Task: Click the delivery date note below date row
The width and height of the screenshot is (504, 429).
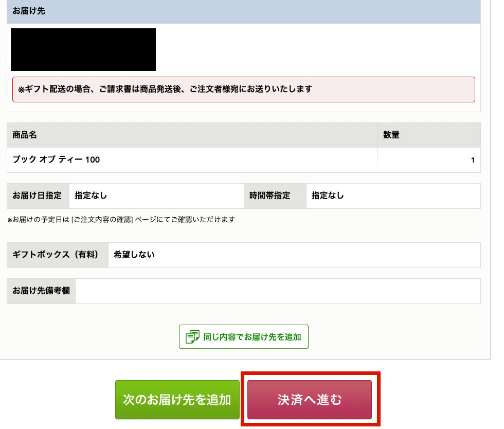Action: (121, 220)
